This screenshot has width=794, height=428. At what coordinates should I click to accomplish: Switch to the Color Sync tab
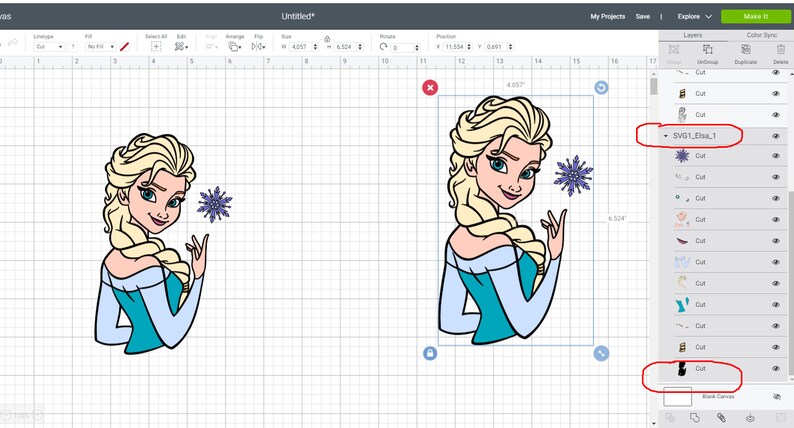[761, 35]
